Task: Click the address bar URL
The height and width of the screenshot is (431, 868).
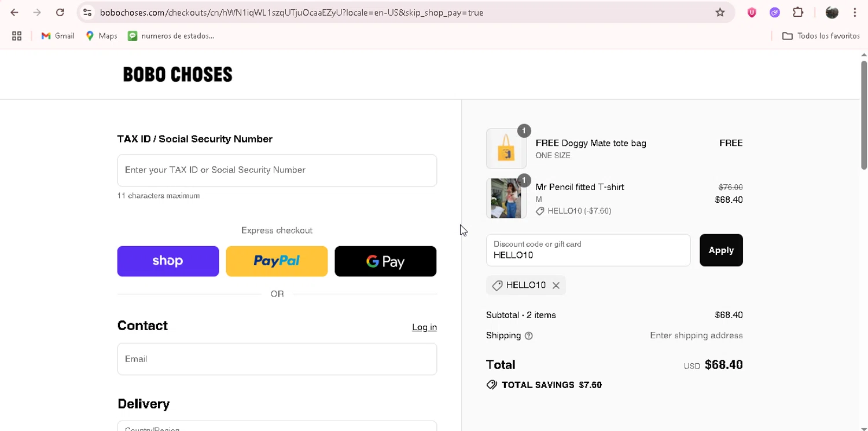Action: pos(292,12)
